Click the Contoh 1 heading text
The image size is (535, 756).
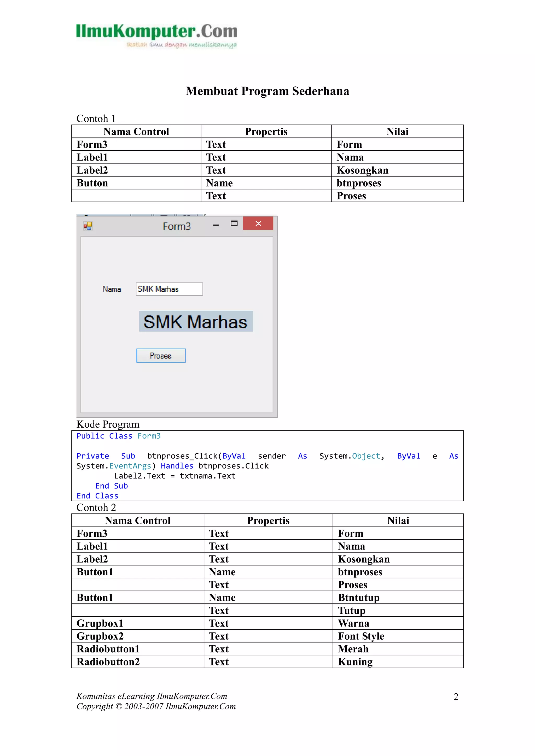(x=96, y=119)
